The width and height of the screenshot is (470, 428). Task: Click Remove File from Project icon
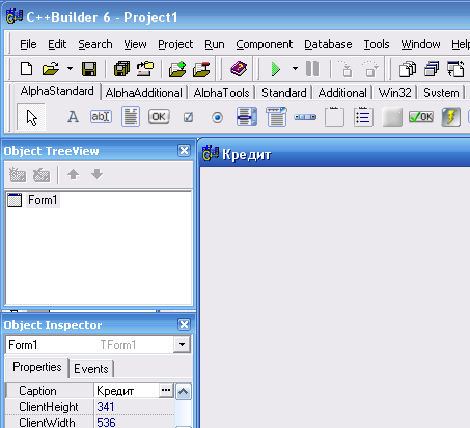coord(202,69)
